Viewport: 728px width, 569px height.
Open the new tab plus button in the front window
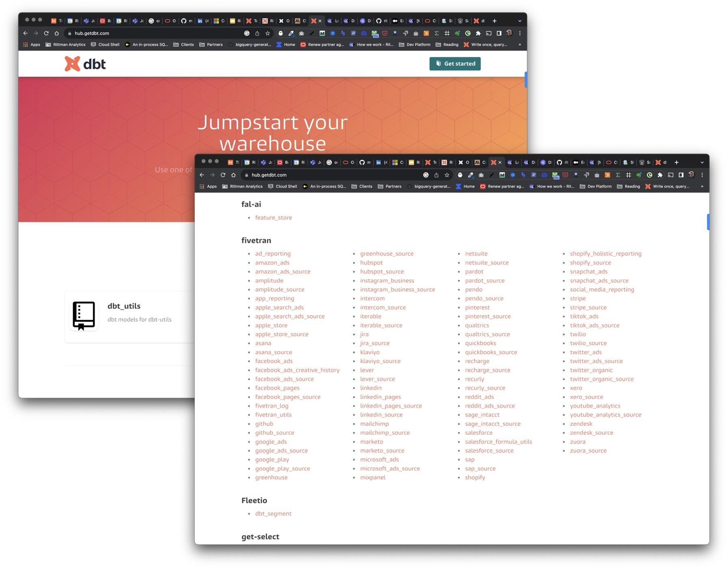pos(676,162)
